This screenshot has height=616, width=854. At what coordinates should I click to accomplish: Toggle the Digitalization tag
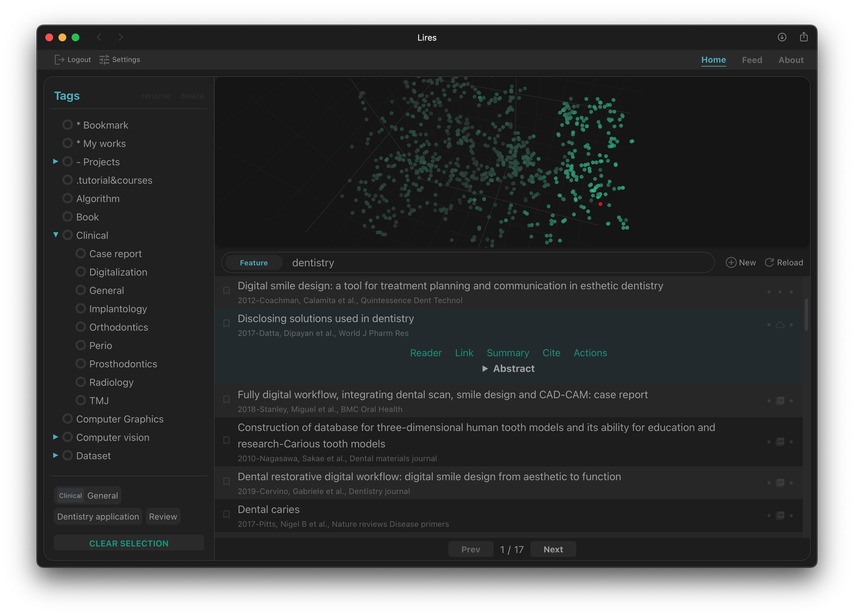[x=81, y=272]
